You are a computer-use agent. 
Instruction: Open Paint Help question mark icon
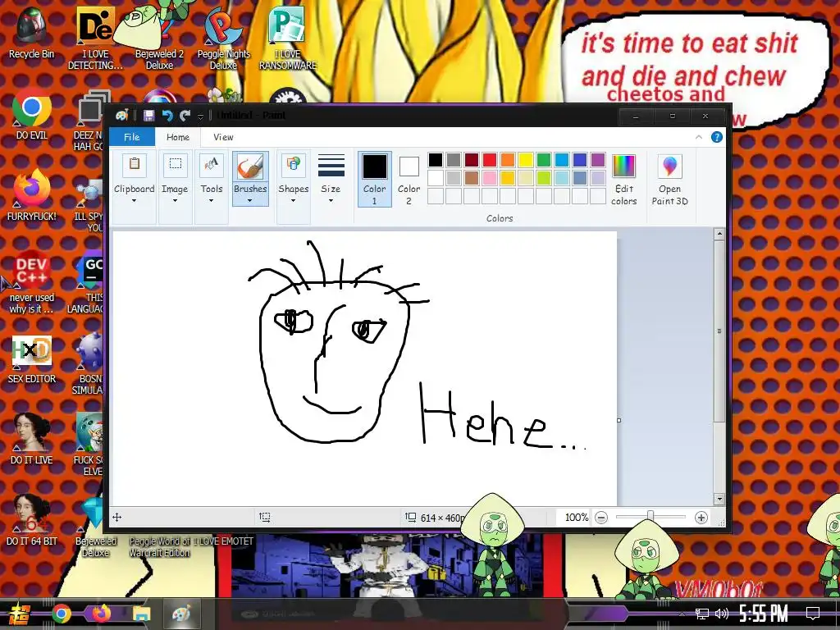pos(717,137)
